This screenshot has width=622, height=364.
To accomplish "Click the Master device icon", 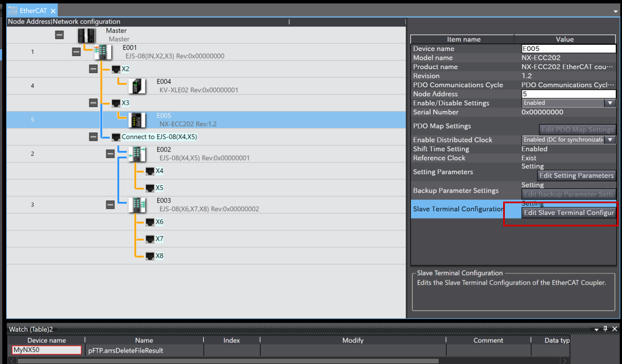I will (x=86, y=35).
